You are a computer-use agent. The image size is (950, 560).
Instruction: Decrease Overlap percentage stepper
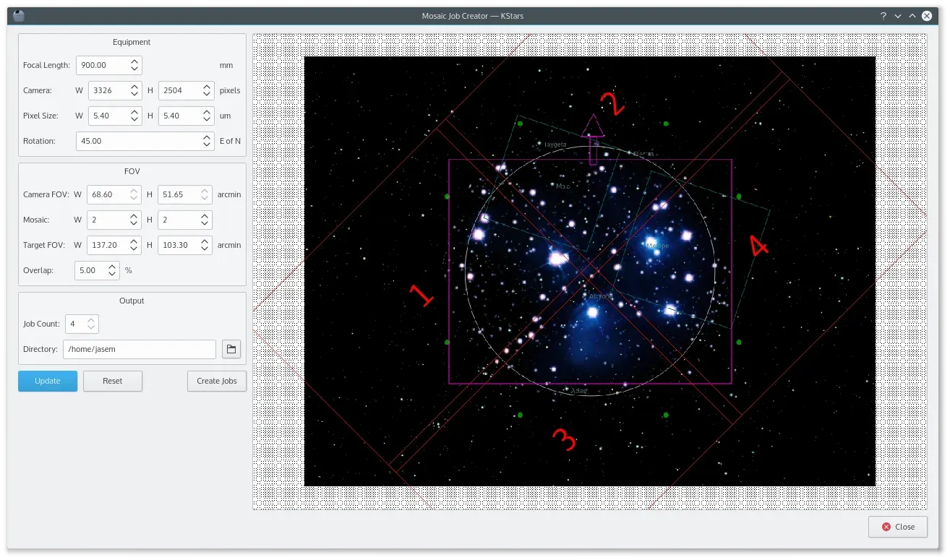pos(113,275)
